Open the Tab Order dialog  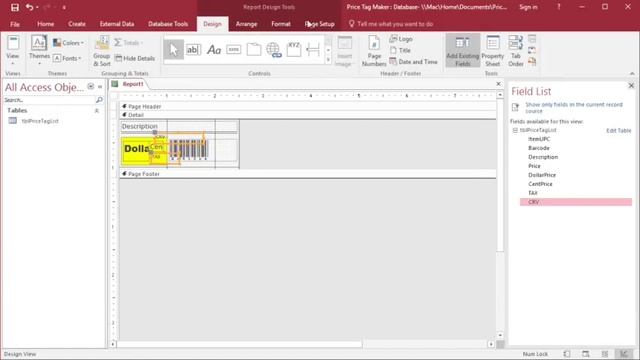[x=516, y=51]
